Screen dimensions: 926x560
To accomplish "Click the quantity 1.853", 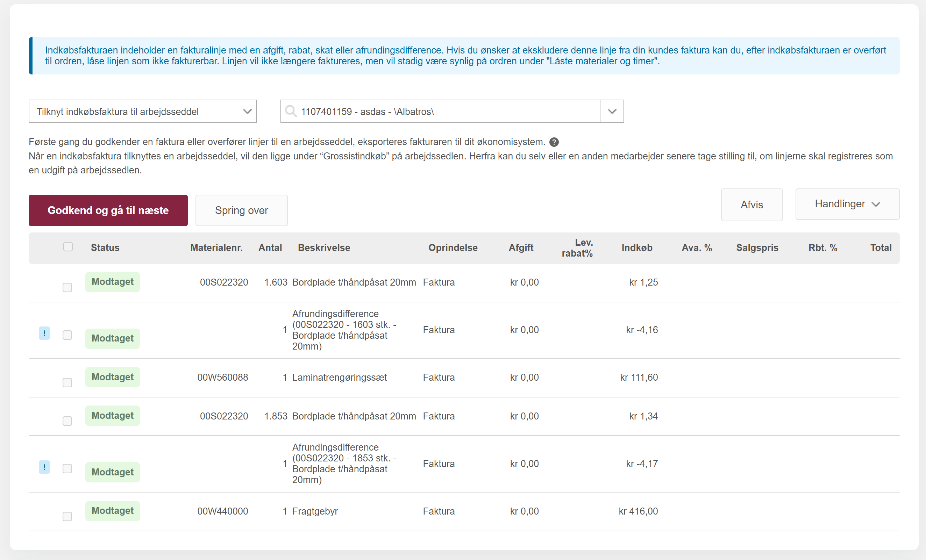I will click(x=276, y=416).
